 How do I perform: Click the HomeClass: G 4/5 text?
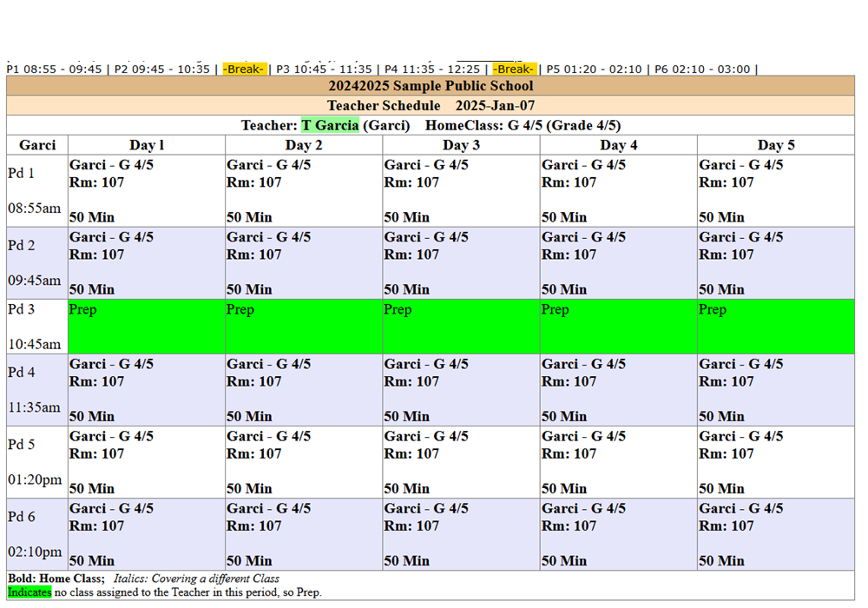pyautogui.click(x=523, y=125)
